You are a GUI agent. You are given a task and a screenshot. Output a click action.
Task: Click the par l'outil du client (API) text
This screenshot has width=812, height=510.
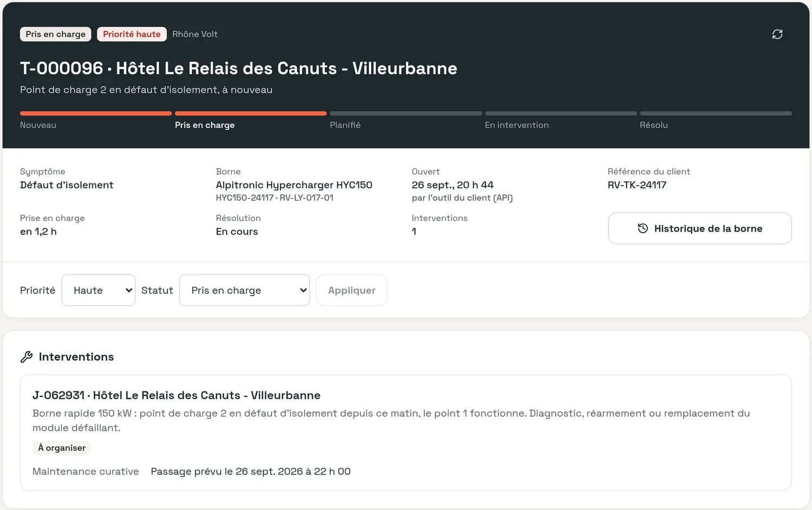coord(462,198)
